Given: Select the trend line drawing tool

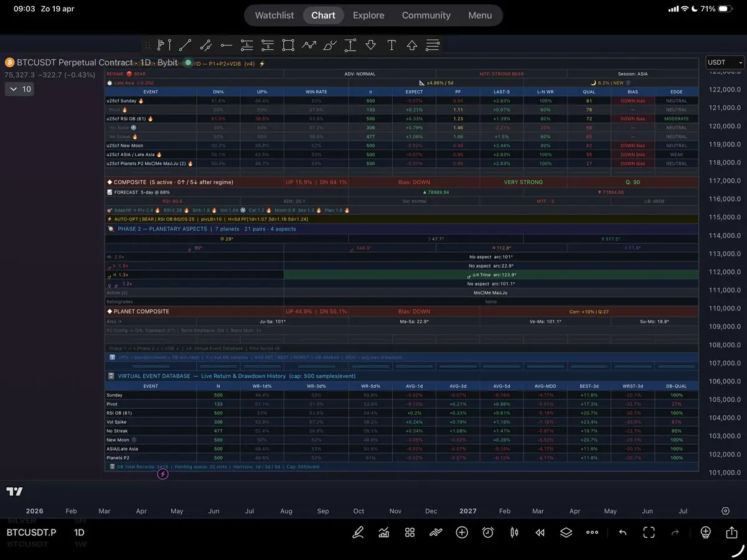Looking at the screenshot, I should click(185, 45).
